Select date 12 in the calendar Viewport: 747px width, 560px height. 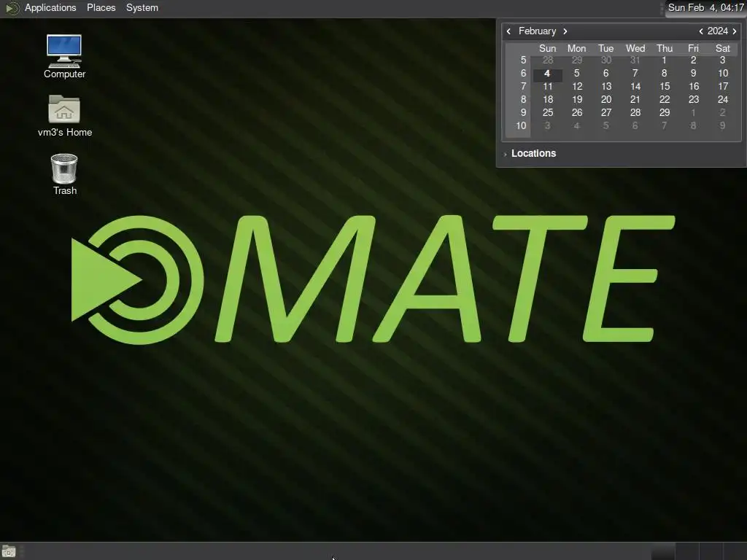pyautogui.click(x=577, y=86)
